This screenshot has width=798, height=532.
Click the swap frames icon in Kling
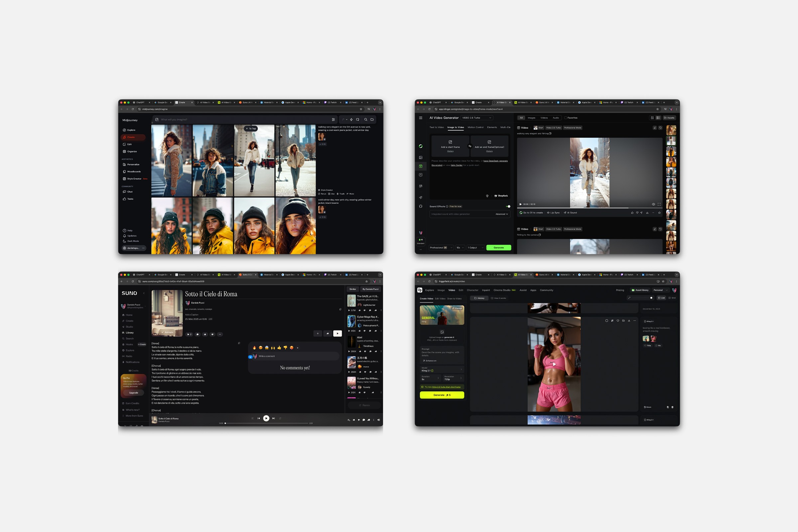(x=470, y=146)
